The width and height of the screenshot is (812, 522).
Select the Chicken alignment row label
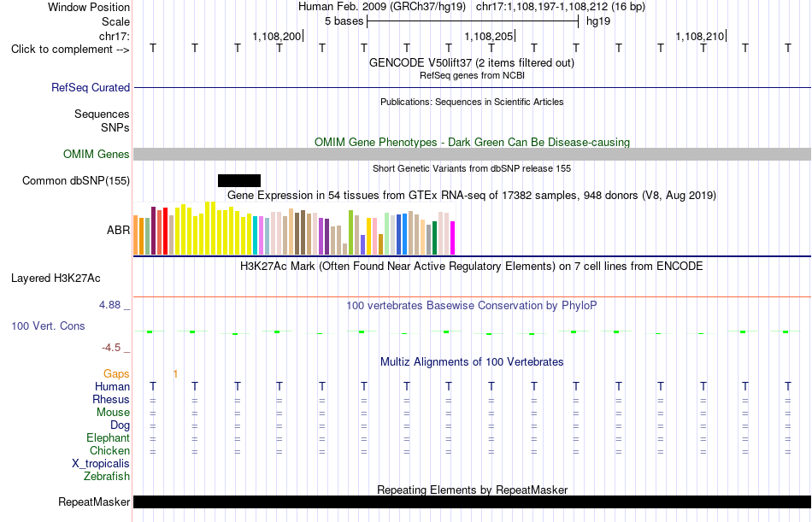coord(109,450)
